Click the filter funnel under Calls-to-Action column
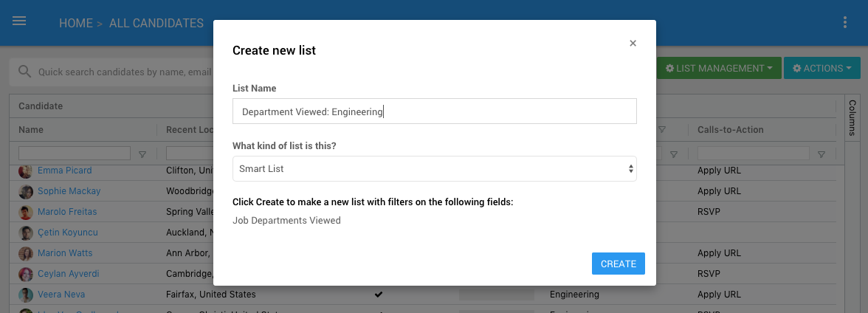This screenshot has width=868, height=313. click(821, 154)
